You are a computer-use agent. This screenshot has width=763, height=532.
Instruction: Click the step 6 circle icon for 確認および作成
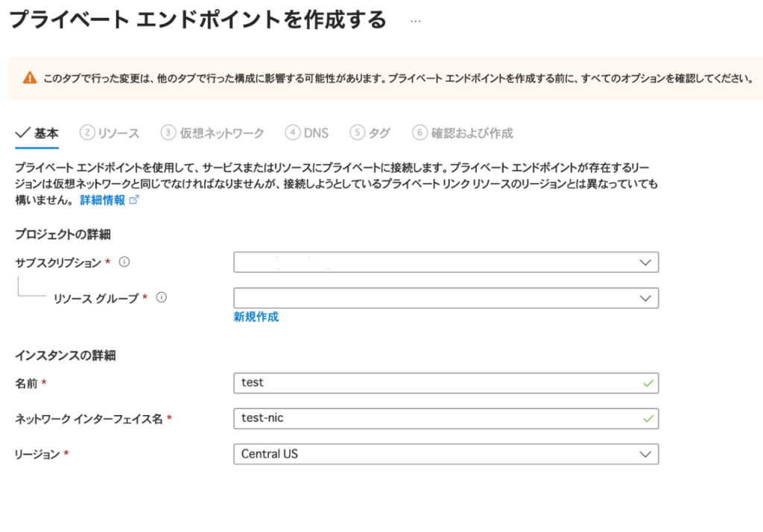pyautogui.click(x=420, y=133)
